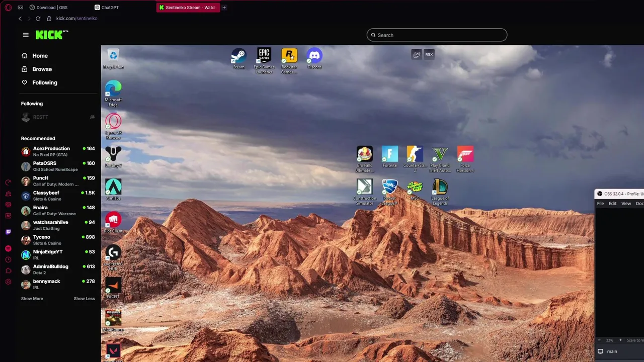Open the OBS File menu

[x=600, y=204]
